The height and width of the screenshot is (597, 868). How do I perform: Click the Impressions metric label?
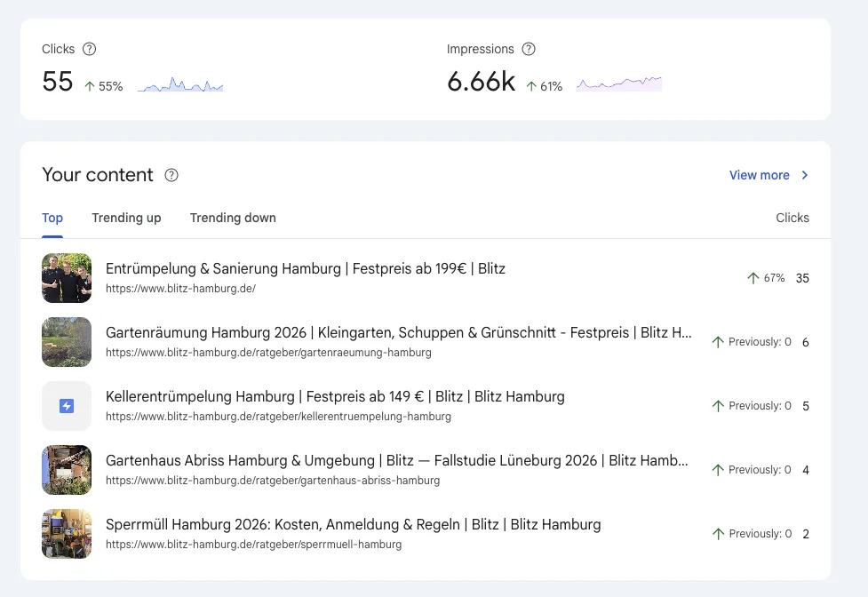(x=480, y=49)
